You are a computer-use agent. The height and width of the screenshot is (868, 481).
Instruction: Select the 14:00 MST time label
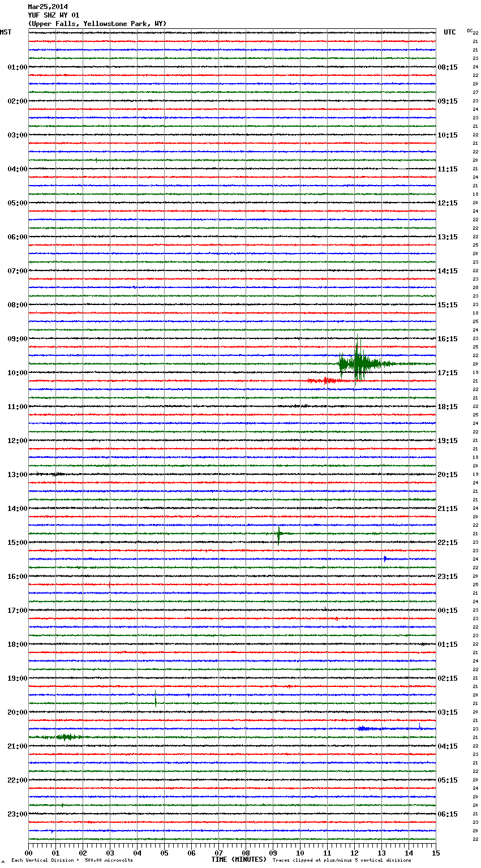pyautogui.click(x=18, y=509)
